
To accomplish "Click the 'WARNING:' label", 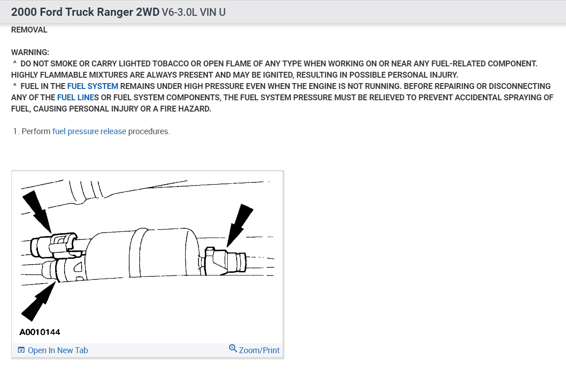I will (x=30, y=53).
